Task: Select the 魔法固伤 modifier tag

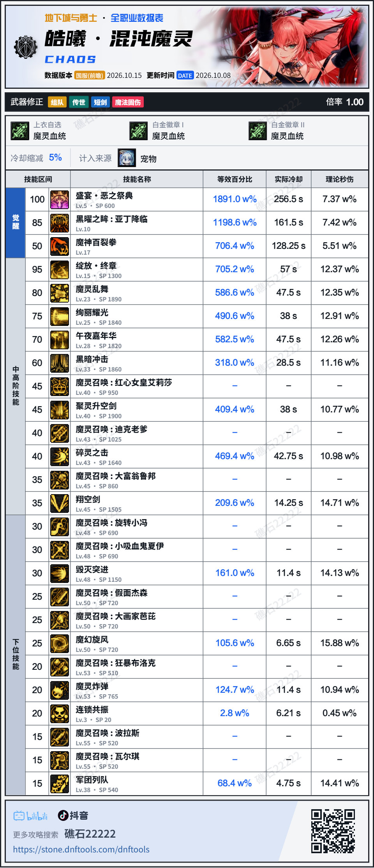Action: click(x=128, y=102)
